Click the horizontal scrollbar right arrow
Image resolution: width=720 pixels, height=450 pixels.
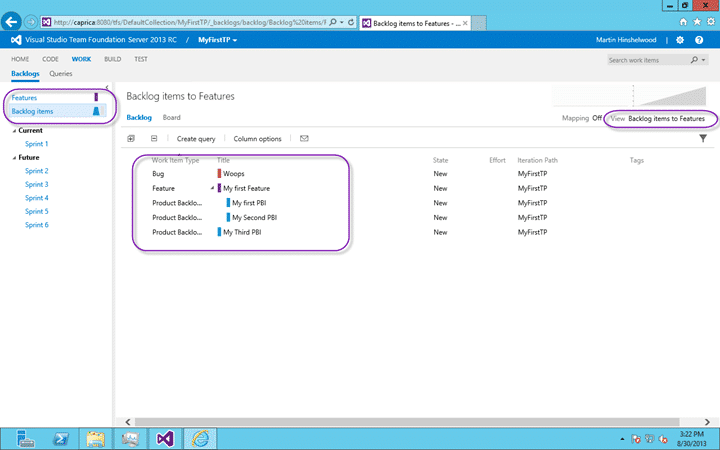[708, 422]
